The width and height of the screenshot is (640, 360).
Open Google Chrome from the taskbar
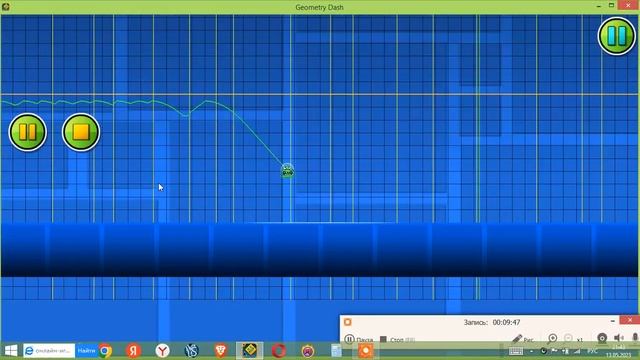[106, 351]
